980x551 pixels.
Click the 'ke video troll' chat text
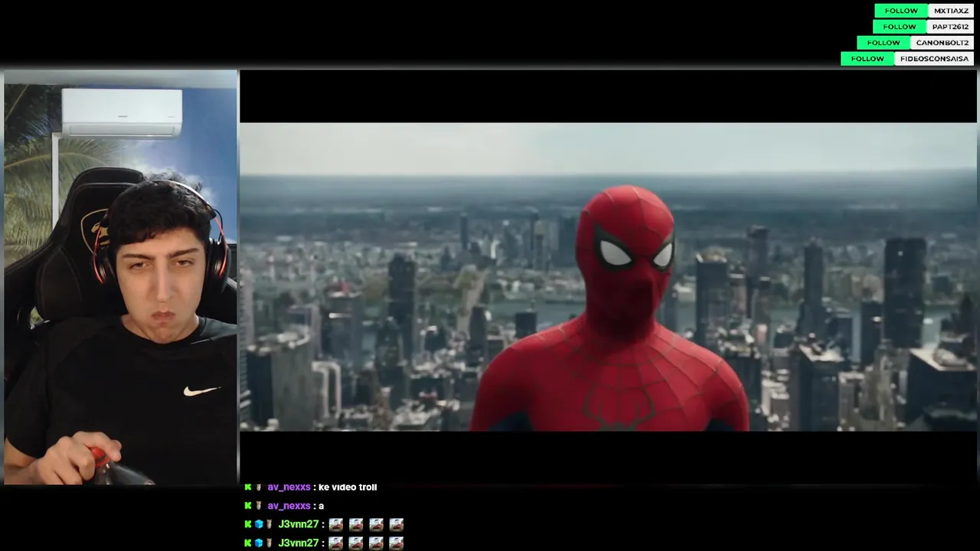pyautogui.click(x=348, y=487)
